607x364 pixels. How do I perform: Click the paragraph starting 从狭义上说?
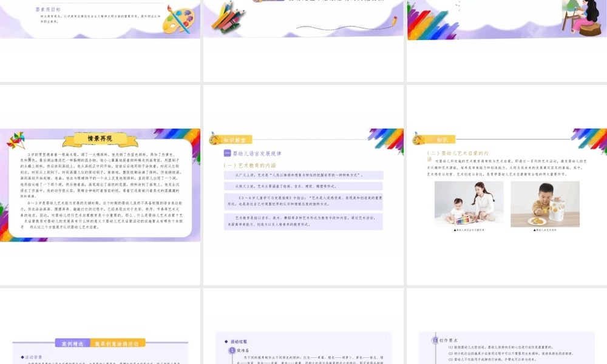coord(303,186)
